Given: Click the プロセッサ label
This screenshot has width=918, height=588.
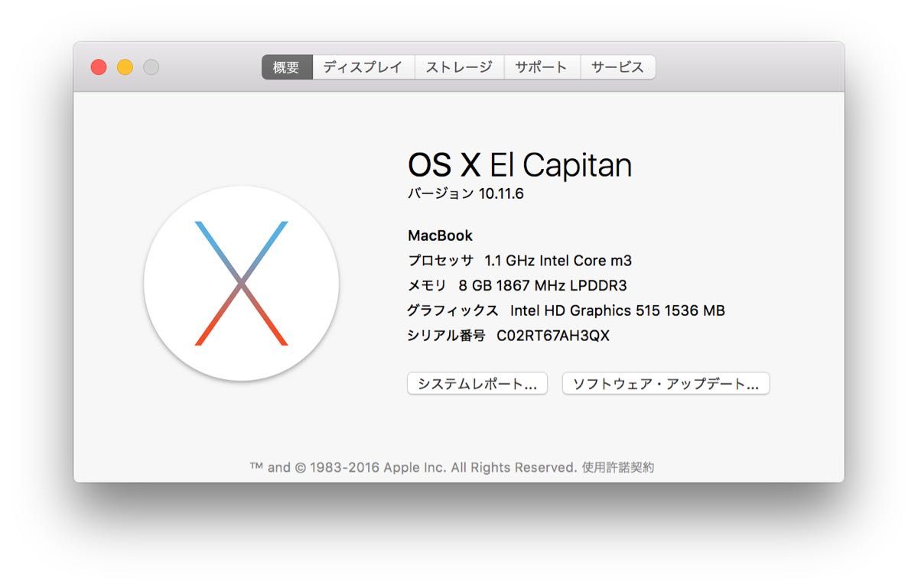Looking at the screenshot, I should click(x=441, y=261).
